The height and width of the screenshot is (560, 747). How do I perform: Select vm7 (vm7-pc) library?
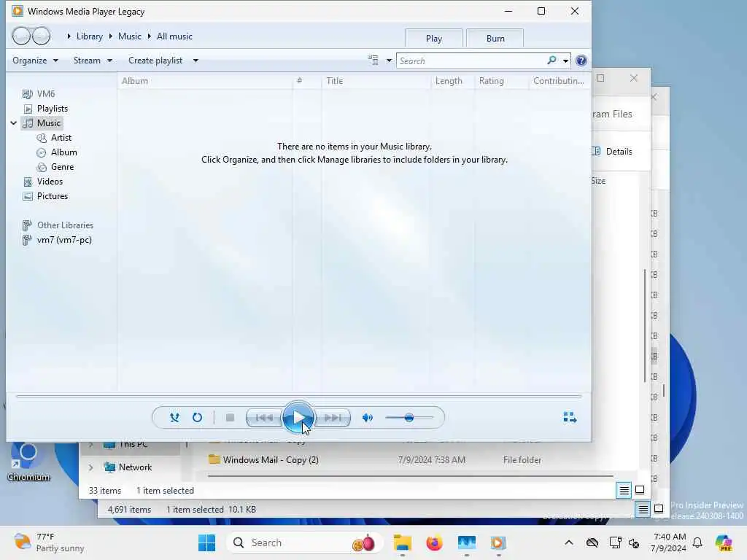point(57,240)
